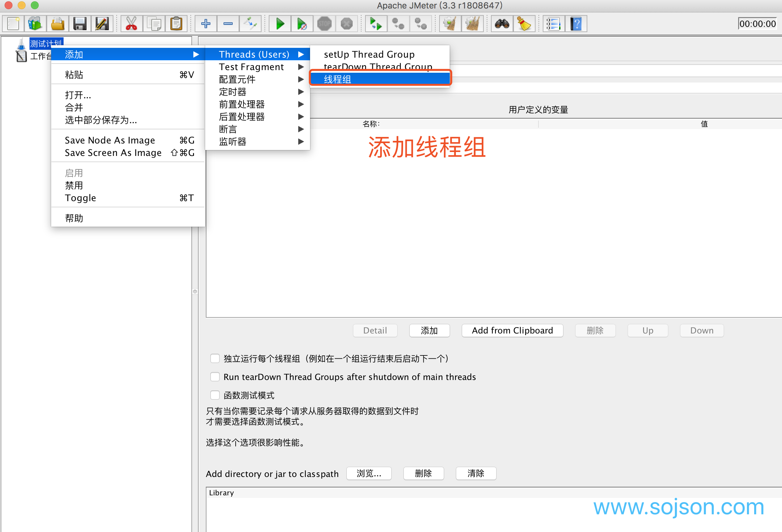782x532 pixels.
Task: Check Run tearDown Thread Groups option
Action: [x=215, y=377]
